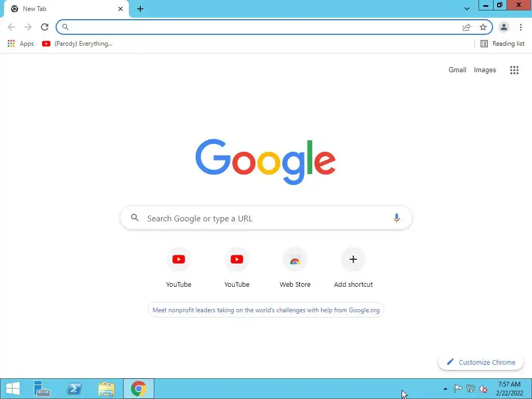Image resolution: width=532 pixels, height=399 pixels.
Task: Click the Google logo
Action: [265, 162]
